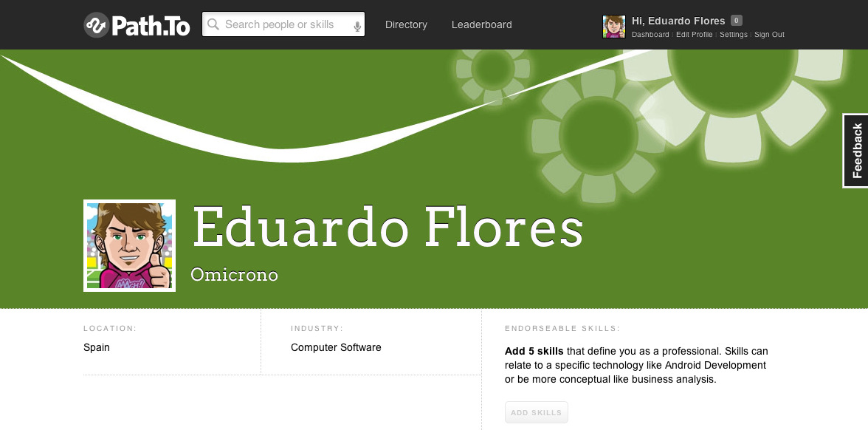
Task: Click the Eduardo Flores profile name heading
Action: (387, 228)
